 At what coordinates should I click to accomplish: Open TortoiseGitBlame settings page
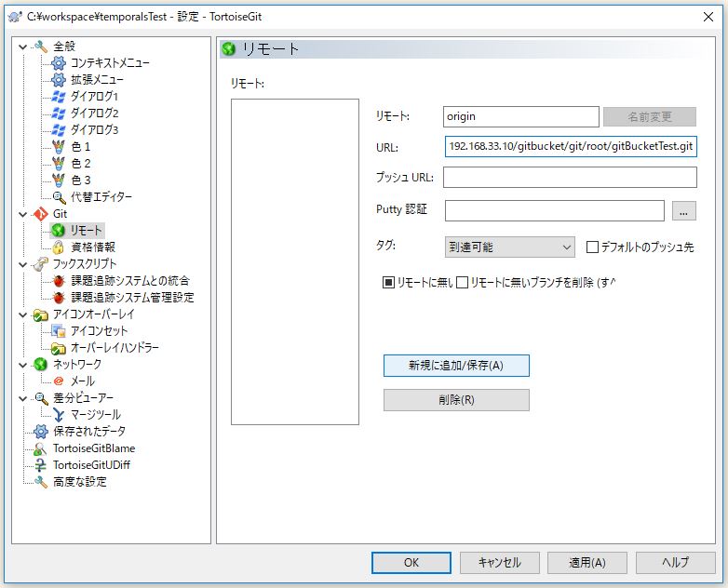pyautogui.click(x=94, y=448)
